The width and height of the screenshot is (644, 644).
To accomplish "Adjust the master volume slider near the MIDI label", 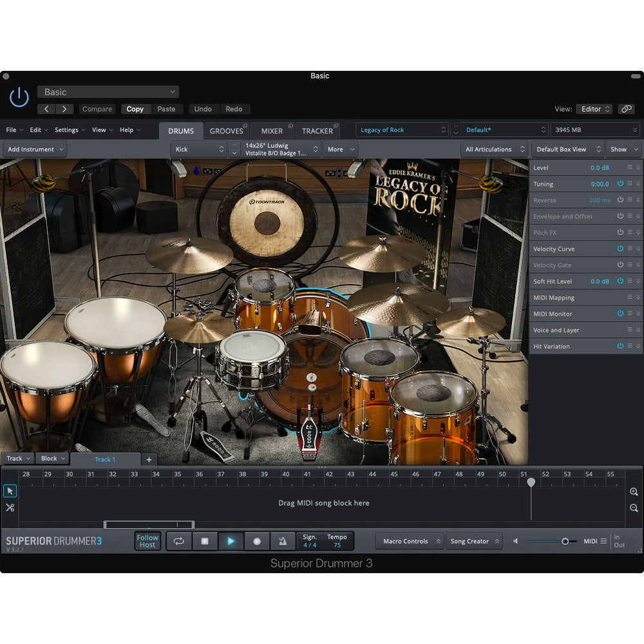I will (x=566, y=541).
